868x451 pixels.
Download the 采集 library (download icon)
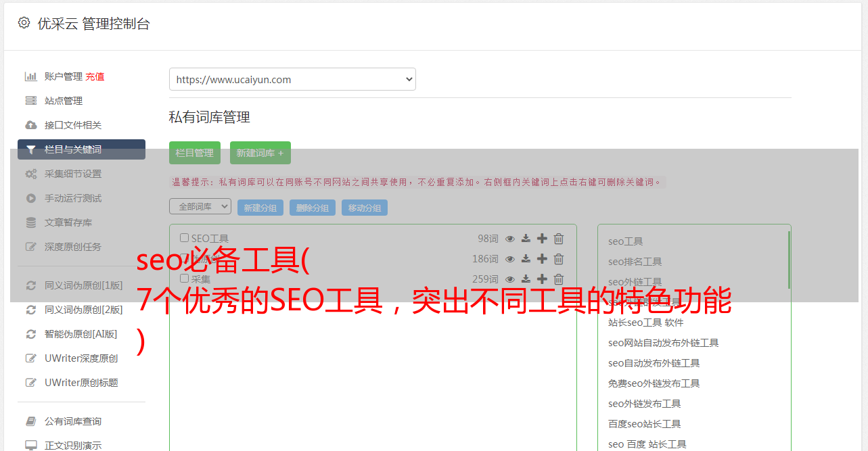(526, 279)
